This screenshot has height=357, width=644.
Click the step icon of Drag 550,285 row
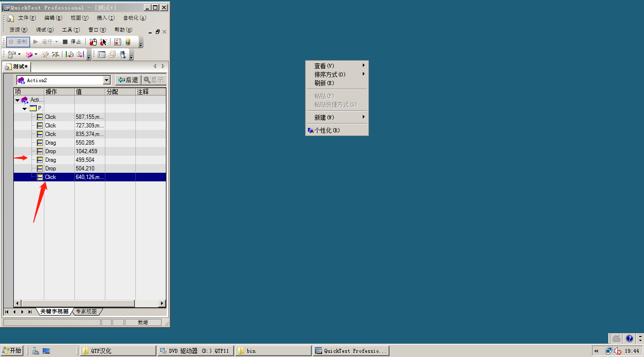click(x=40, y=143)
